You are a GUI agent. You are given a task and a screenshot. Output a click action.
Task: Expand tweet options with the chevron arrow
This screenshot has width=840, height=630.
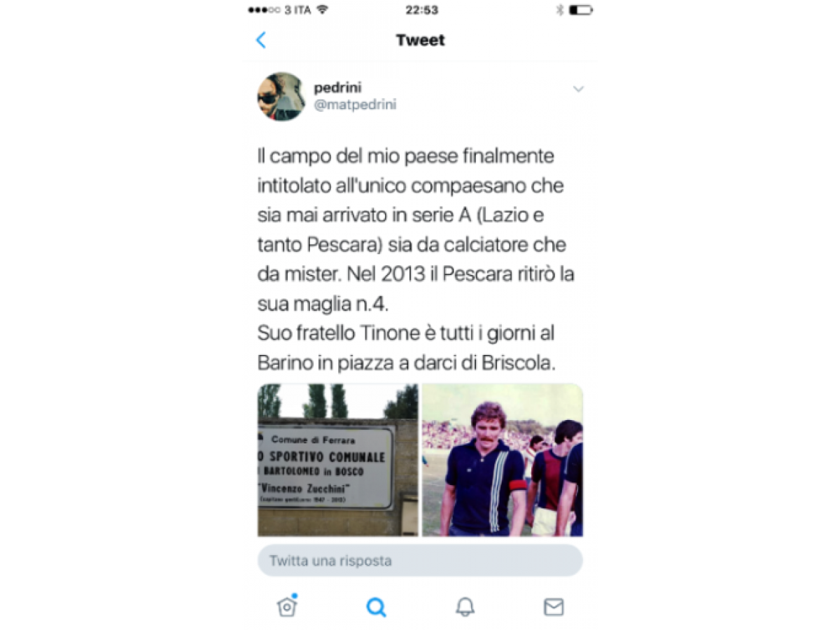coord(578,89)
